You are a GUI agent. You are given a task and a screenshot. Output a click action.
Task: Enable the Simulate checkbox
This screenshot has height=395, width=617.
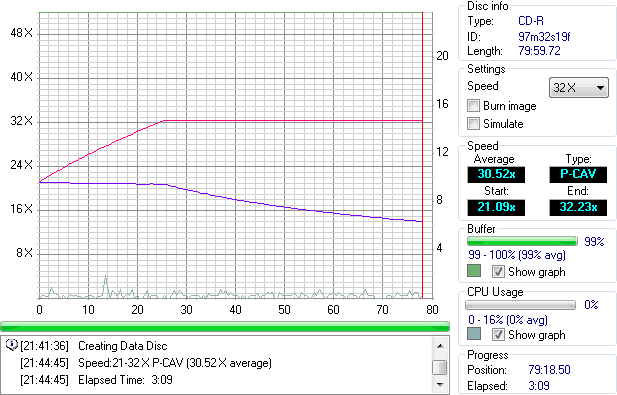pos(473,124)
